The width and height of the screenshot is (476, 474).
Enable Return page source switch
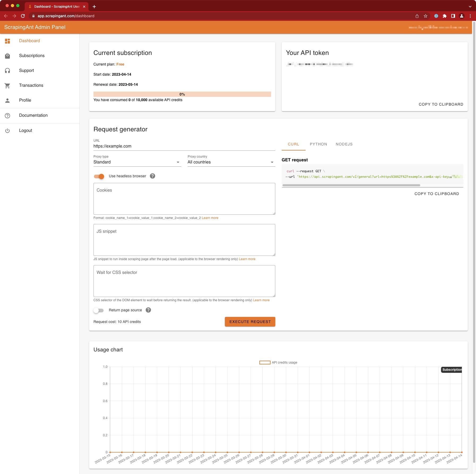pos(98,310)
